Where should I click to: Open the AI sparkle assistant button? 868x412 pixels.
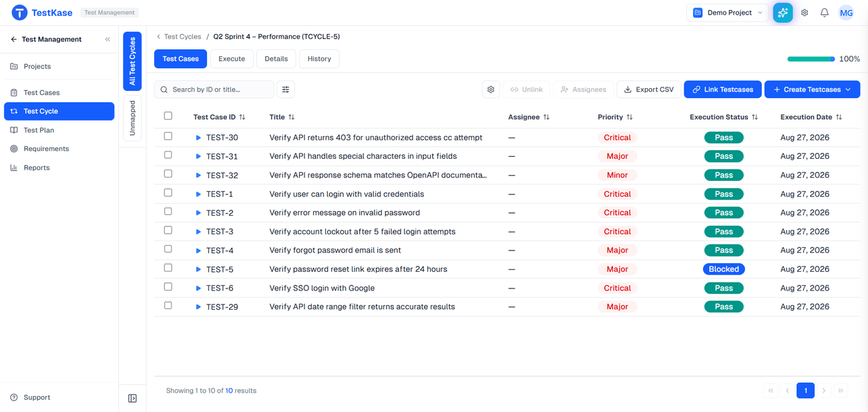coord(783,13)
